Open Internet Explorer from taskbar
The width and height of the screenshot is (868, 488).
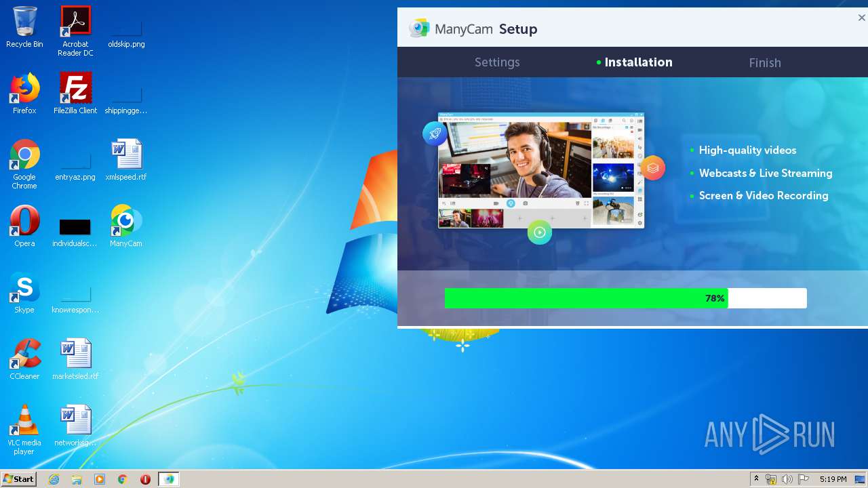click(54, 479)
